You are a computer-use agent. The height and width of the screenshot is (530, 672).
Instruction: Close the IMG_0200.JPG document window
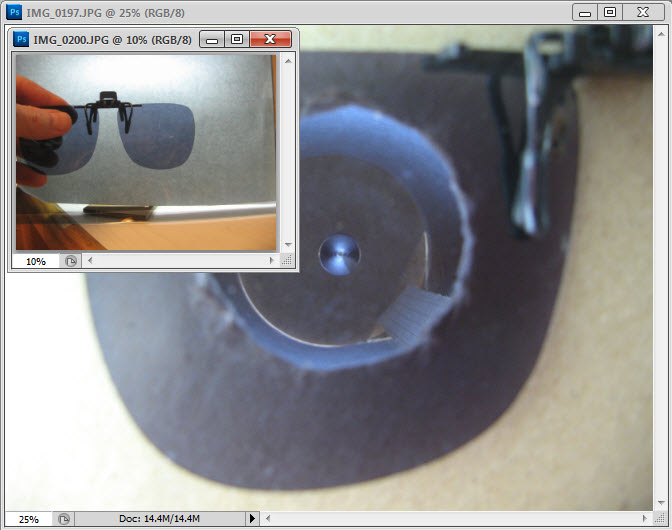pos(270,39)
